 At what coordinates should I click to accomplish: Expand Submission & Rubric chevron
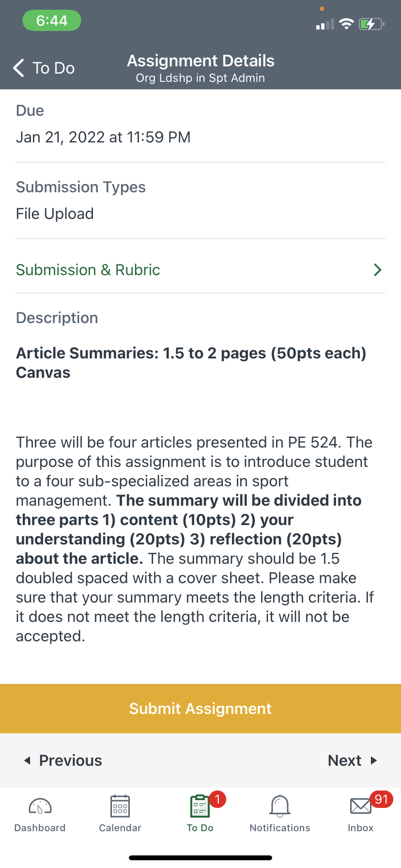(x=378, y=270)
